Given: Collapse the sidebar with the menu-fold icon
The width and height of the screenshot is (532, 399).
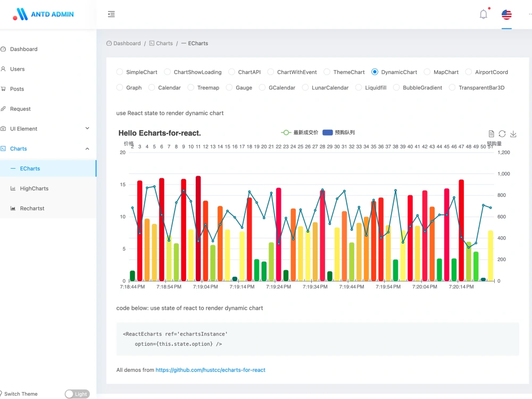Looking at the screenshot, I should pyautogui.click(x=111, y=14).
